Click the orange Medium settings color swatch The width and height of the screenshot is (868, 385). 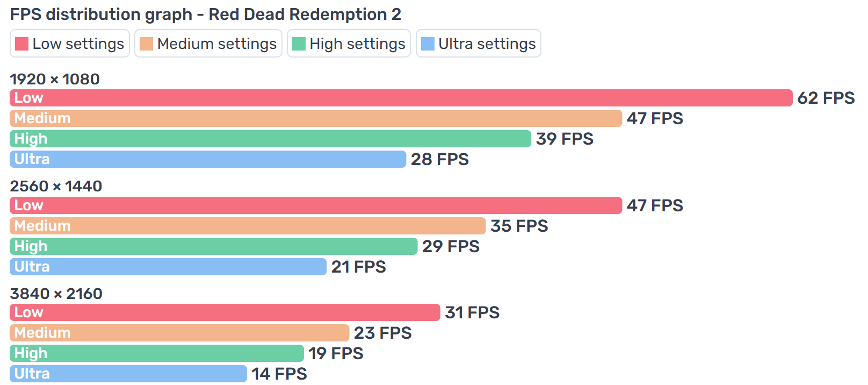coord(147,44)
